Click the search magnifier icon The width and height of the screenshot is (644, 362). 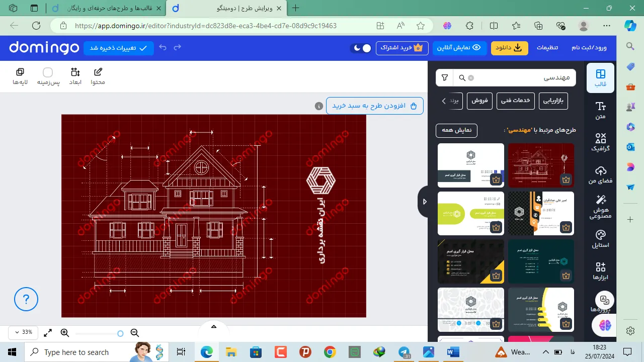[462, 78]
